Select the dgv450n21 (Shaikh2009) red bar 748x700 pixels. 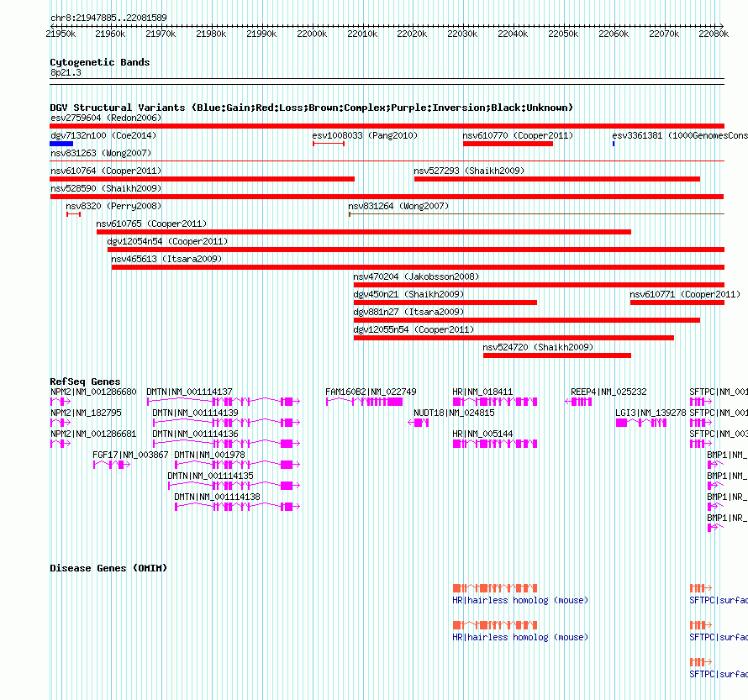pos(445,303)
